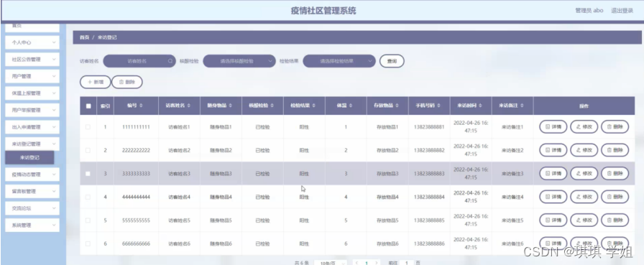This screenshot has width=644, height=265.
Task: Click the 查询 search button
Action: pos(392,61)
